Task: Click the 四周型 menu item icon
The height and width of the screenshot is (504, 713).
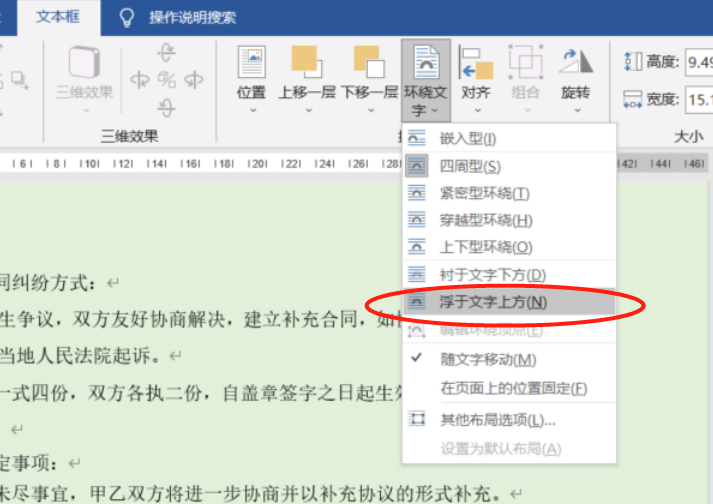Action: tap(417, 166)
